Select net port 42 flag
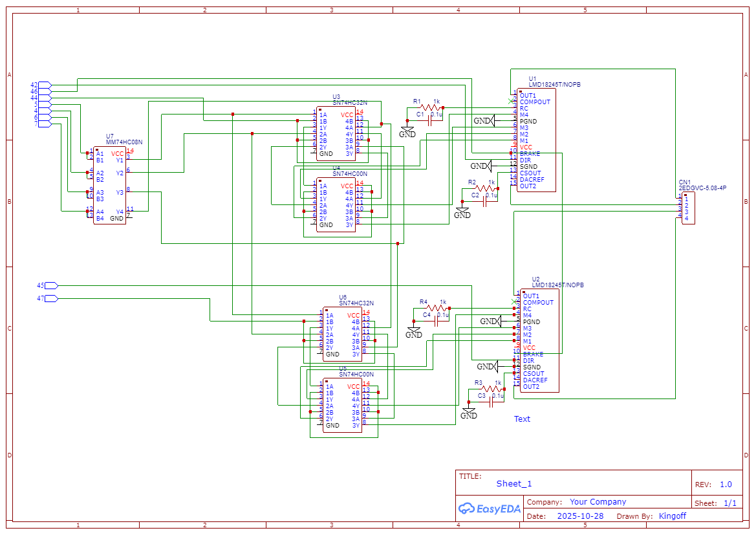 (45, 85)
